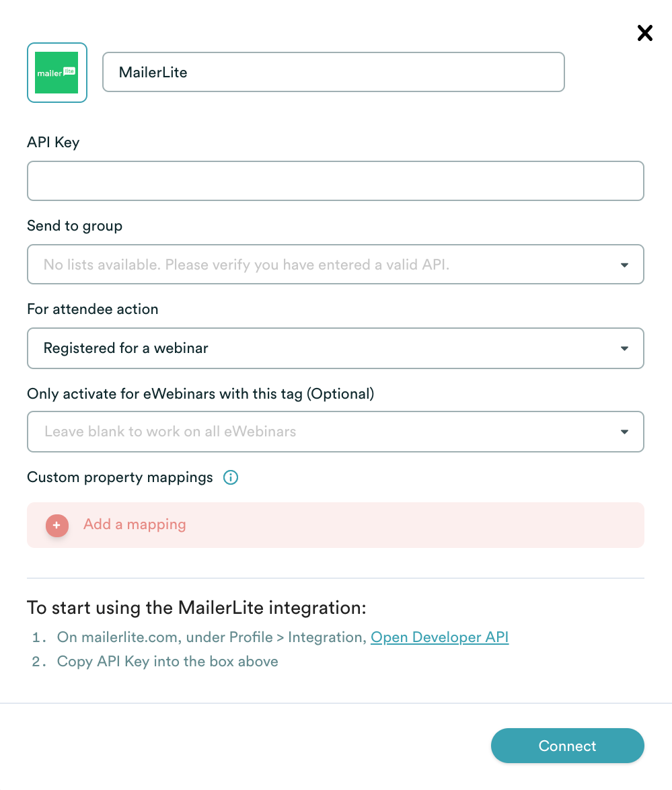Viewport: 672px width, 790px height.
Task: Click the For attendee action label
Action: pos(93,309)
